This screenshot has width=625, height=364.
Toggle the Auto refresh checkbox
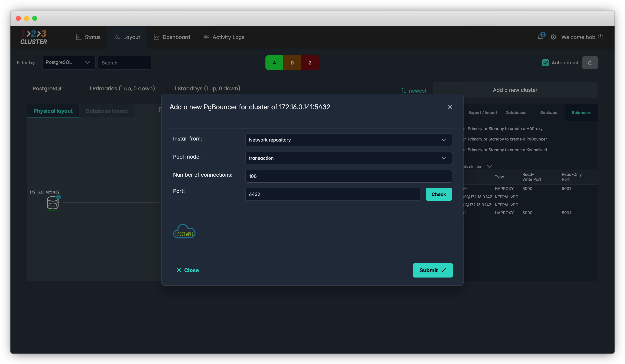tap(545, 63)
